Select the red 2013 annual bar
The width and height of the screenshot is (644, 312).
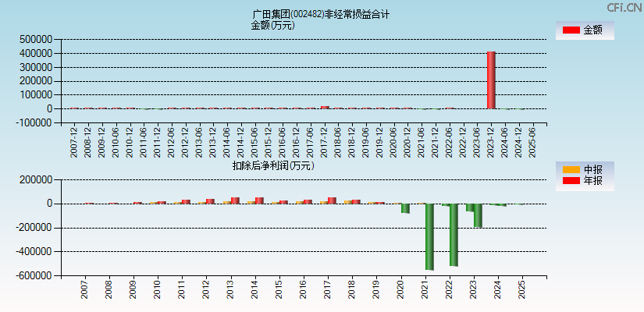[x=235, y=200]
